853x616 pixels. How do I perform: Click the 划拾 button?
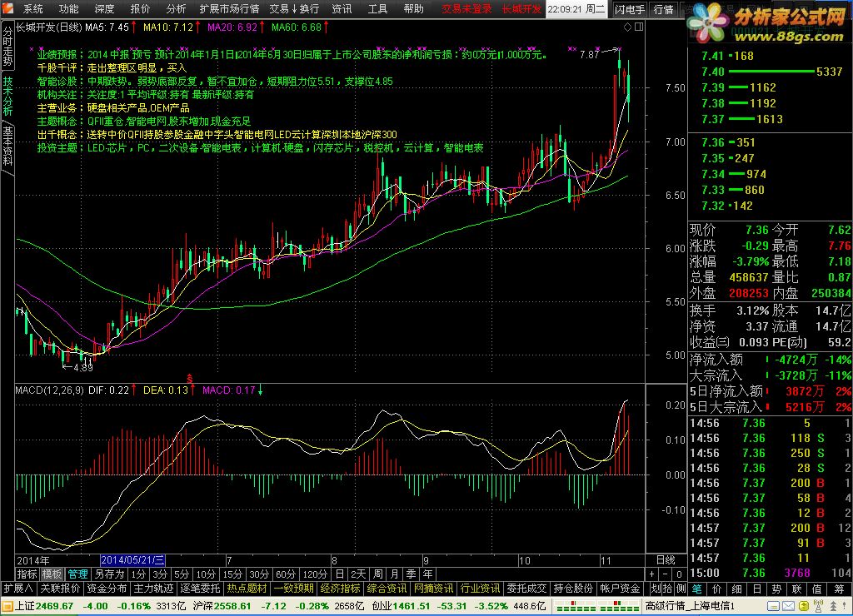661,589
